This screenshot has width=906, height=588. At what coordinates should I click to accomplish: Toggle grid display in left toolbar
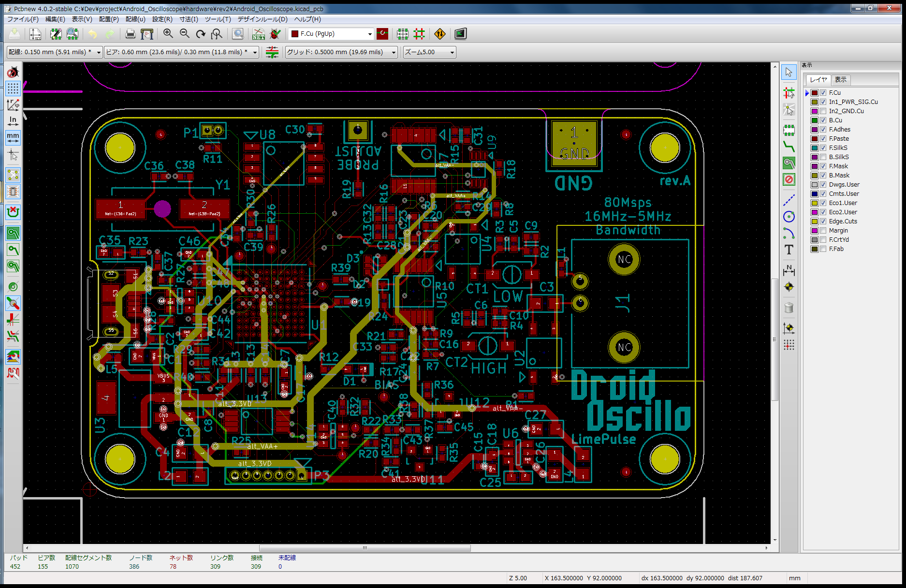click(13, 88)
